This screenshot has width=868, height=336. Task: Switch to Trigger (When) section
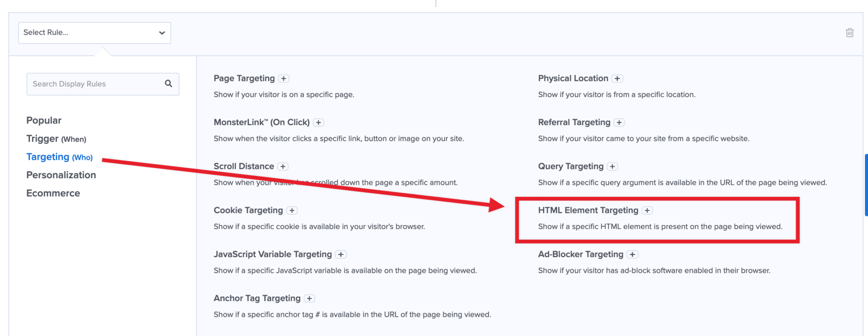(56, 138)
